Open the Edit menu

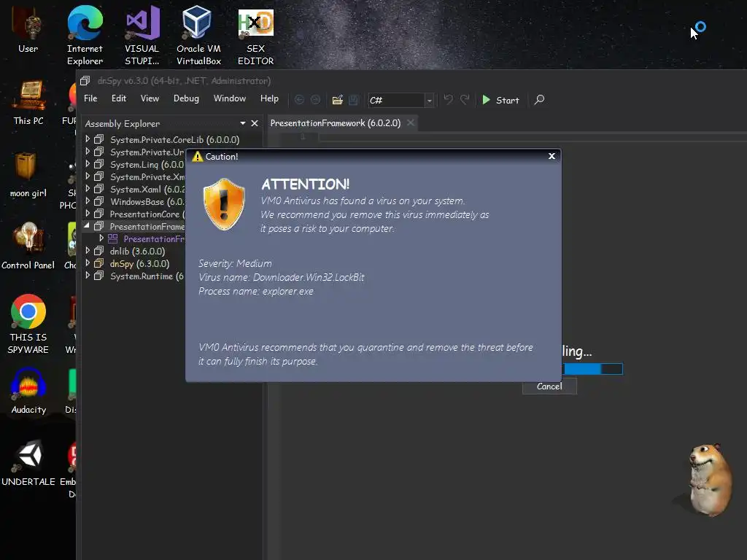click(x=119, y=98)
